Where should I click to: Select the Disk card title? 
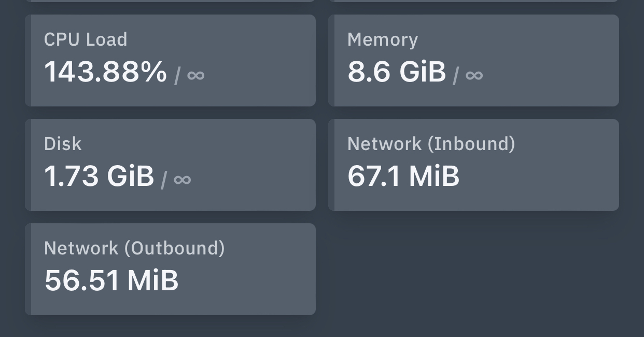(63, 144)
